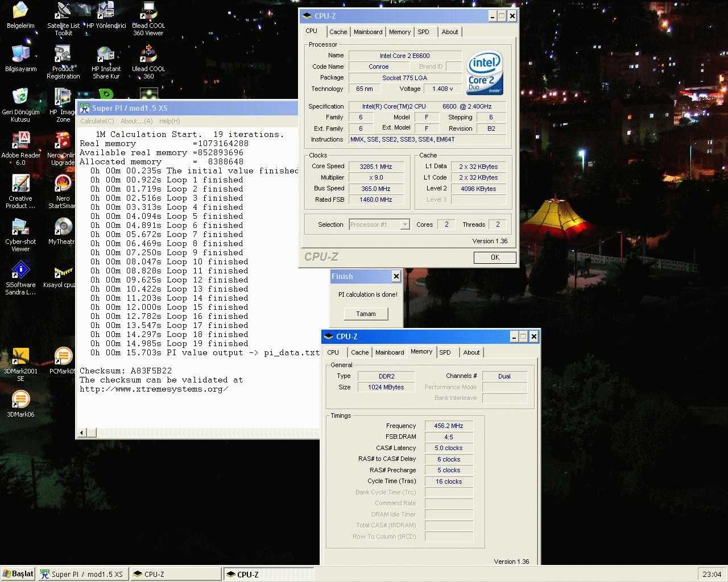Open About...(A) menu in Super PI
The height and width of the screenshot is (582, 728).
click(x=136, y=121)
